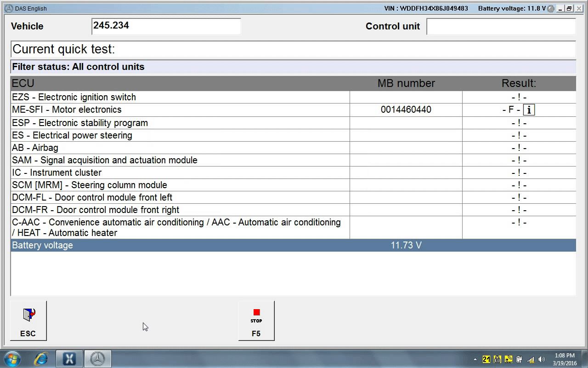Open the Windows Start menu
Viewport: 588px width, 368px height.
click(12, 359)
